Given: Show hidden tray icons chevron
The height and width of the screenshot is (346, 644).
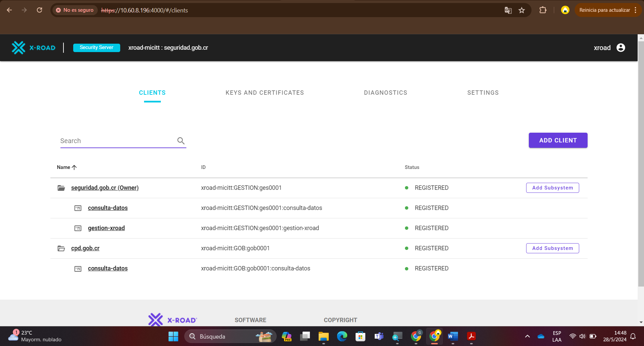Looking at the screenshot, I should 527,336.
